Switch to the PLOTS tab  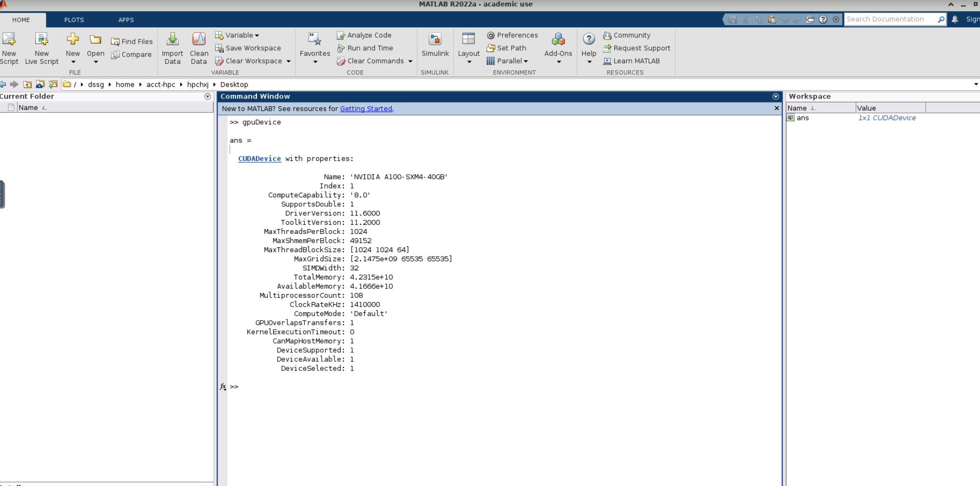pos(74,20)
